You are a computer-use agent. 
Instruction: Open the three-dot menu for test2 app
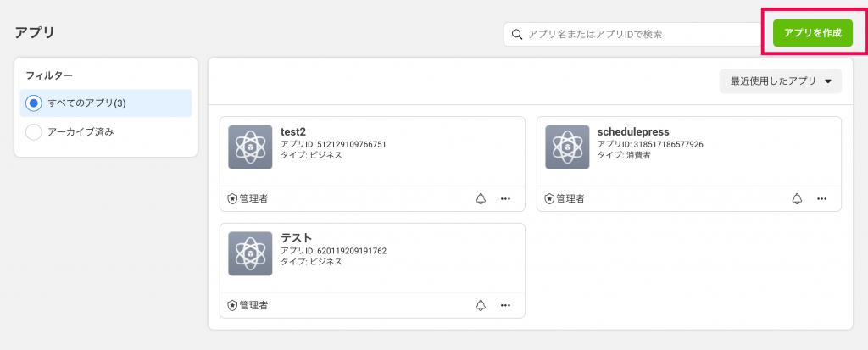pos(505,198)
